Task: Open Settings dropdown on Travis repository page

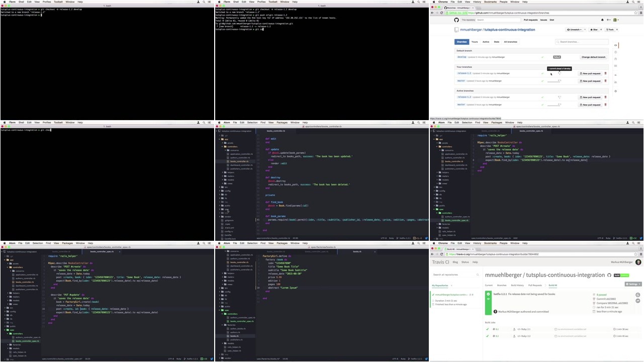Action: pyautogui.click(x=633, y=284)
